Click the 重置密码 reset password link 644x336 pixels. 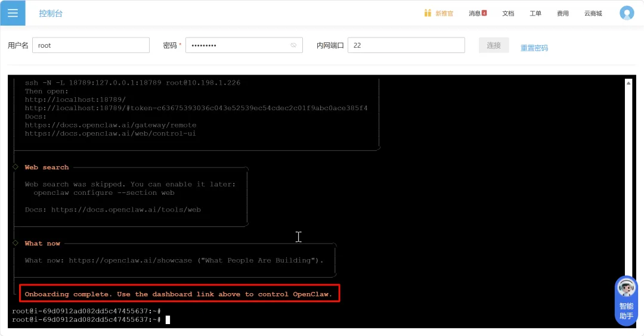(534, 48)
